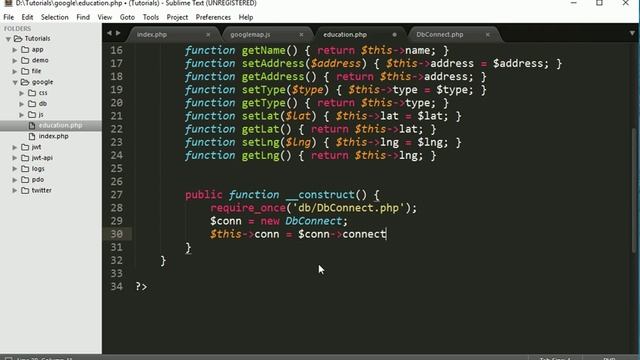The height and width of the screenshot is (360, 640).
Task: Click the vertical editor scrollbar
Action: tap(634, 190)
